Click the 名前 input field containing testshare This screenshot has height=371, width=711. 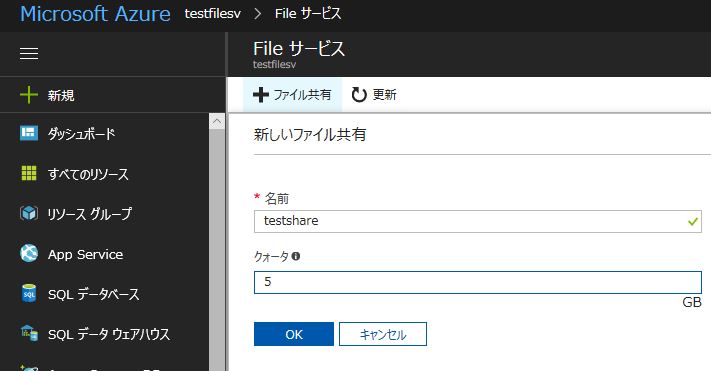point(477,221)
